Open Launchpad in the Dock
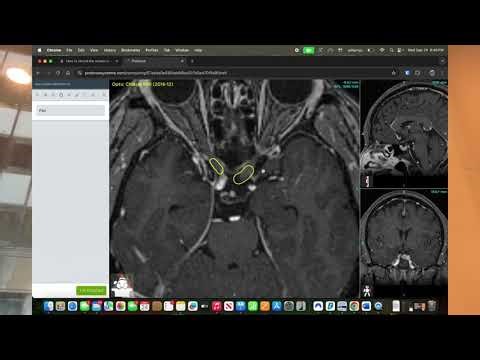Viewport: 480px width, 360px height. [x=60, y=306]
